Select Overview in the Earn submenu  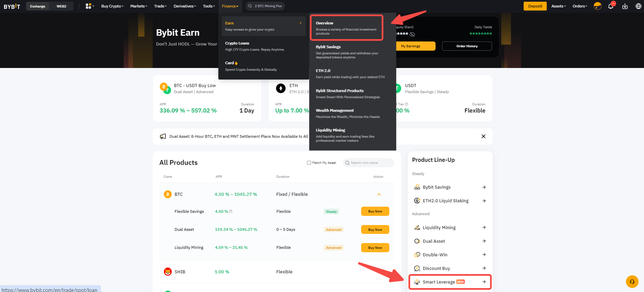pos(346,28)
